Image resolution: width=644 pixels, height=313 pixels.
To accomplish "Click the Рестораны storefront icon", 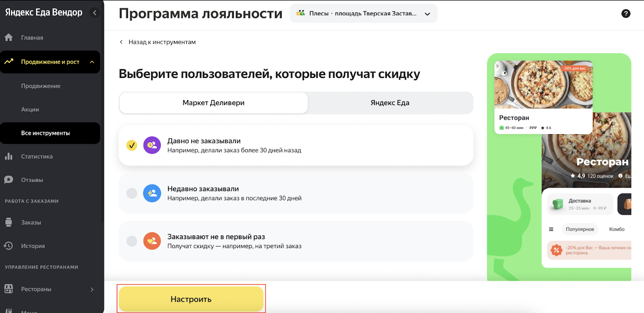I will (9, 289).
